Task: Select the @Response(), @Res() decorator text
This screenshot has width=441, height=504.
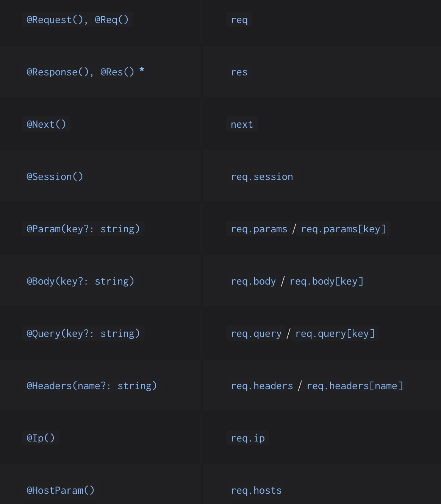Action: pyautogui.click(x=80, y=72)
